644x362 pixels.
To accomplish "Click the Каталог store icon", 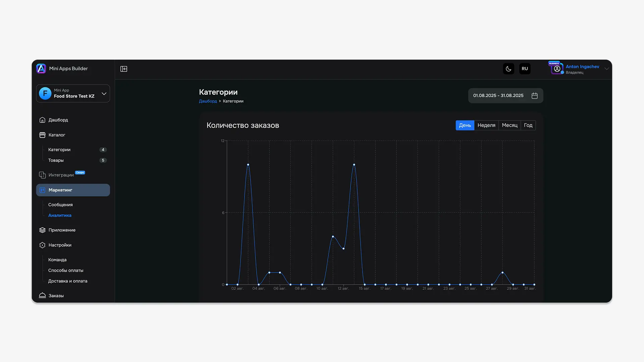I will (42, 135).
